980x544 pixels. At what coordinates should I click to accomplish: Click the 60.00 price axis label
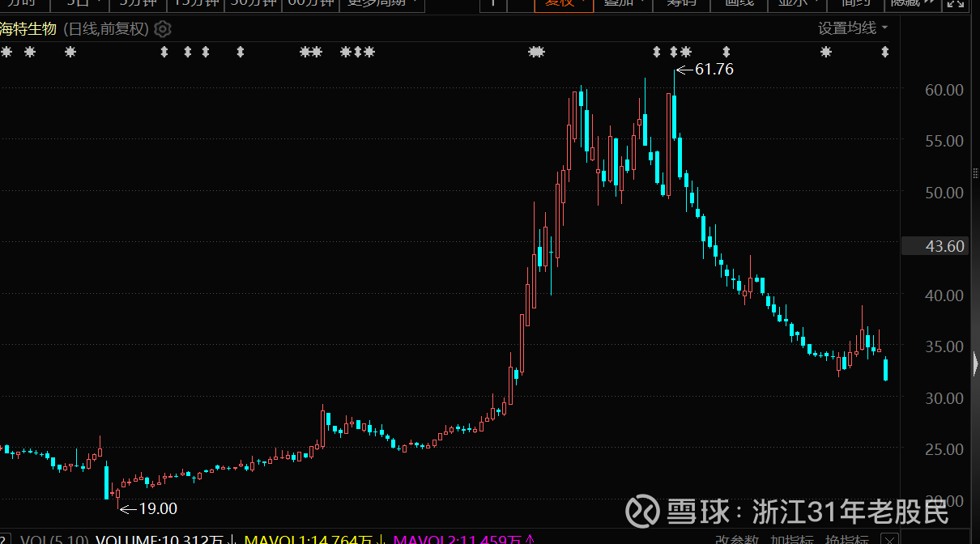(x=944, y=89)
